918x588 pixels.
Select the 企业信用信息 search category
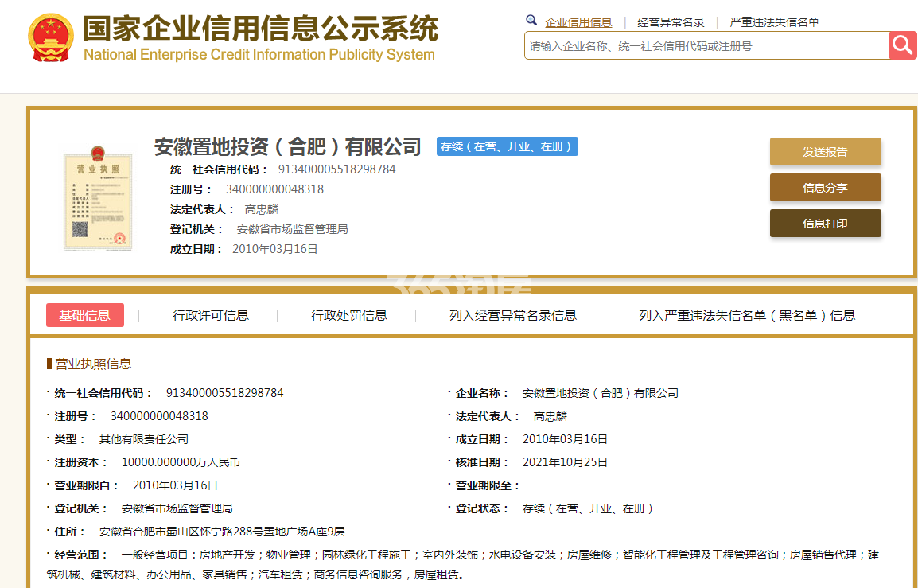[578, 22]
